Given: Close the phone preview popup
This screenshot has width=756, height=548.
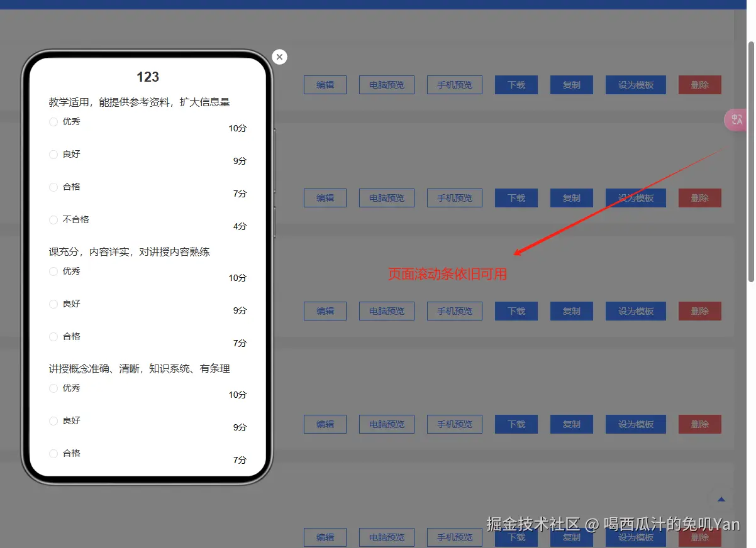Looking at the screenshot, I should [279, 57].
